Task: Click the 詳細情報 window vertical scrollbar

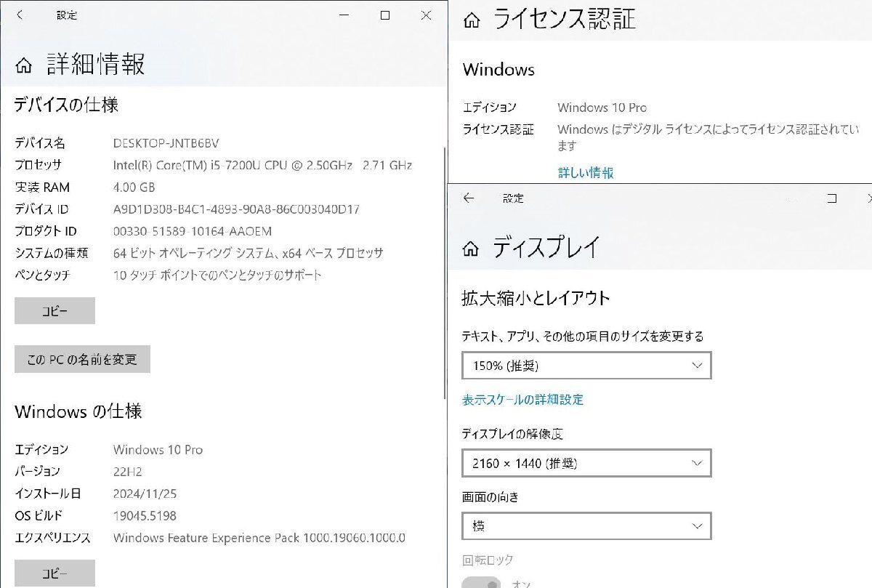Action: 445,273
